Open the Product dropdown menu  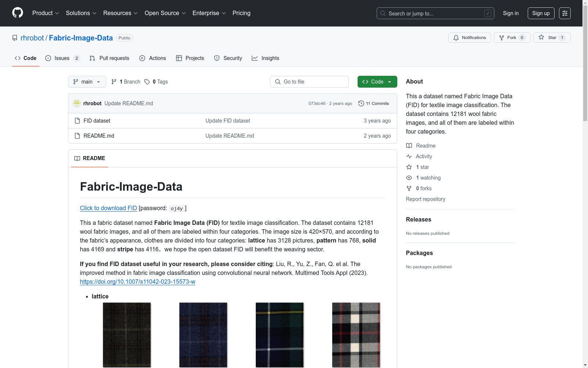(46, 13)
